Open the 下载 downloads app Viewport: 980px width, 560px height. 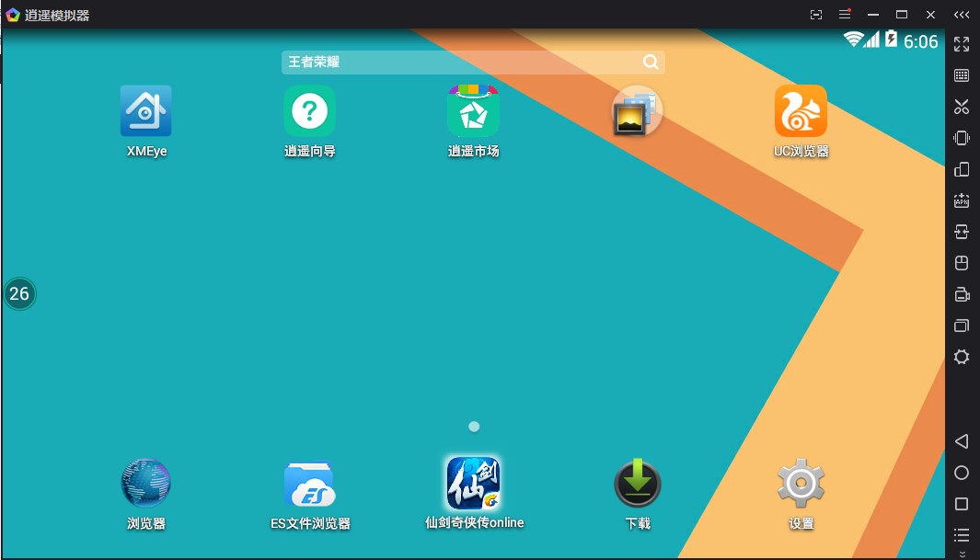638,483
